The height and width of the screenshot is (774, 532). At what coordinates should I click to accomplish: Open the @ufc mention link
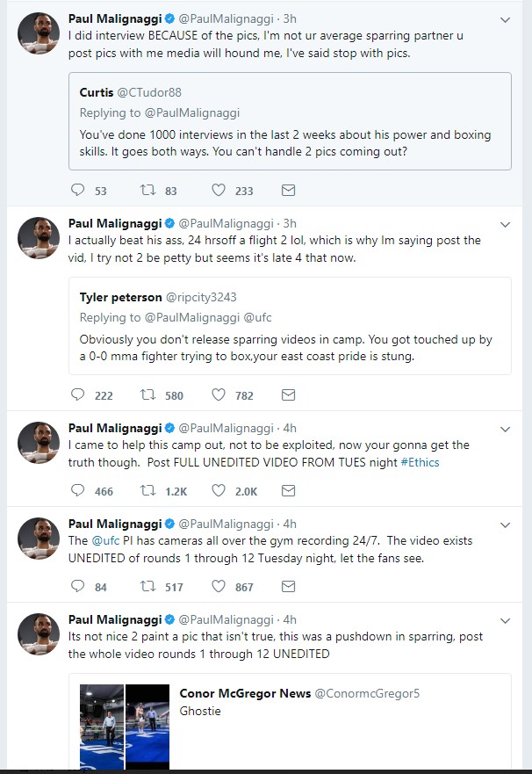click(x=103, y=540)
